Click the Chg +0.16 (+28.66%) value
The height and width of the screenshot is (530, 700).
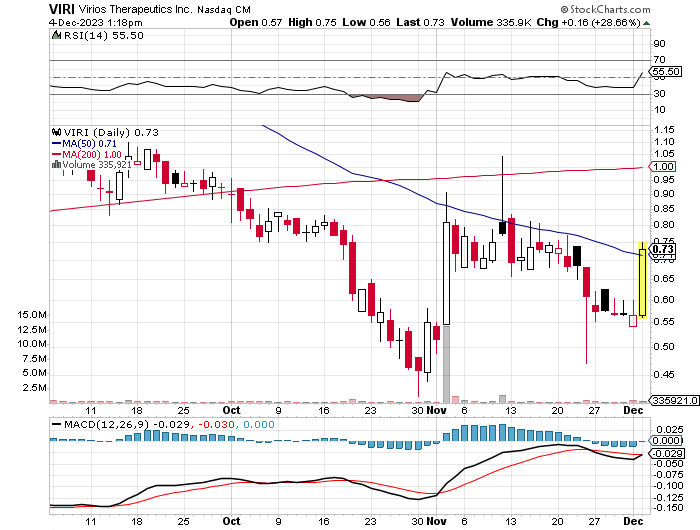pos(588,22)
